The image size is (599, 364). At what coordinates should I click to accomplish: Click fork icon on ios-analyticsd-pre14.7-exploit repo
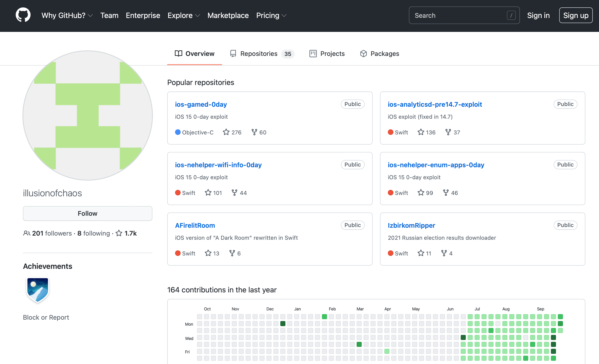(x=448, y=132)
